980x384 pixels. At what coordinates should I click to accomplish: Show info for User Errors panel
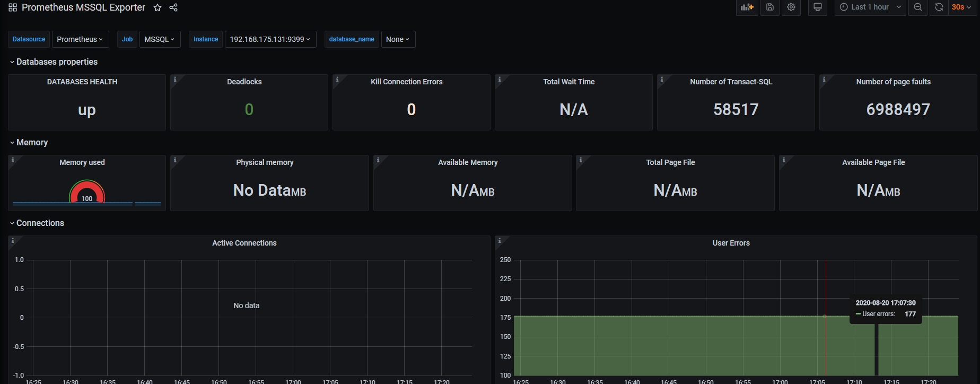click(500, 241)
